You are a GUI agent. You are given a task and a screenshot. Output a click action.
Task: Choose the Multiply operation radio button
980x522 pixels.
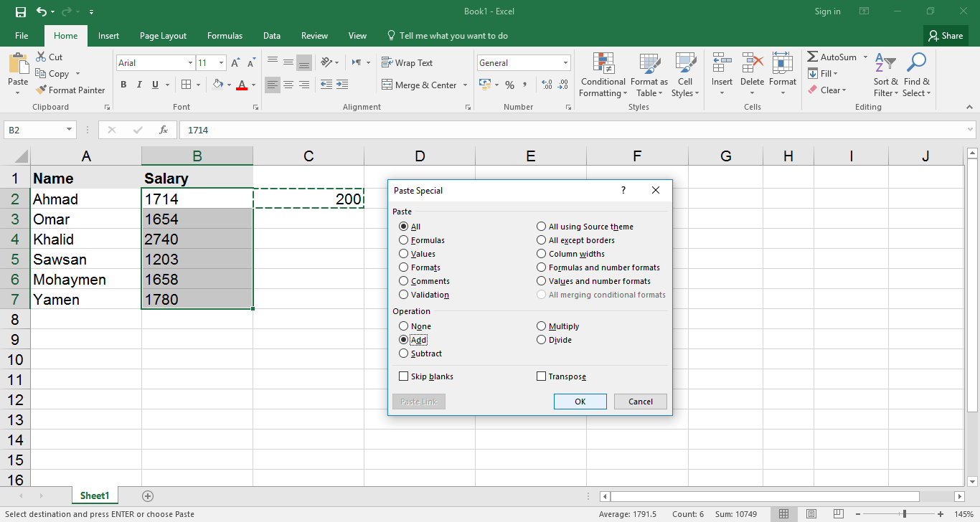pos(542,326)
